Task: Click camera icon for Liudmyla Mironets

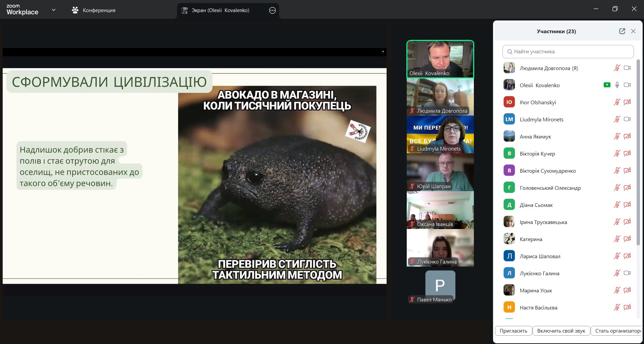Action: (627, 119)
